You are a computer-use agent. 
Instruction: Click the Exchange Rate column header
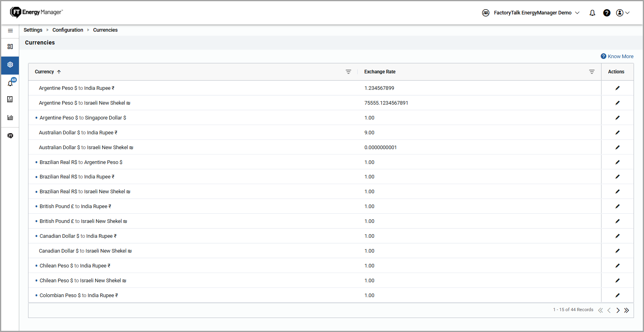[380, 72]
